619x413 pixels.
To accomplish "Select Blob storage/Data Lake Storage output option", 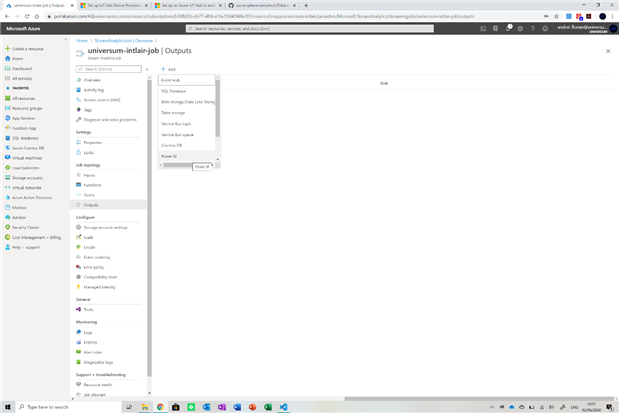I will (187, 102).
